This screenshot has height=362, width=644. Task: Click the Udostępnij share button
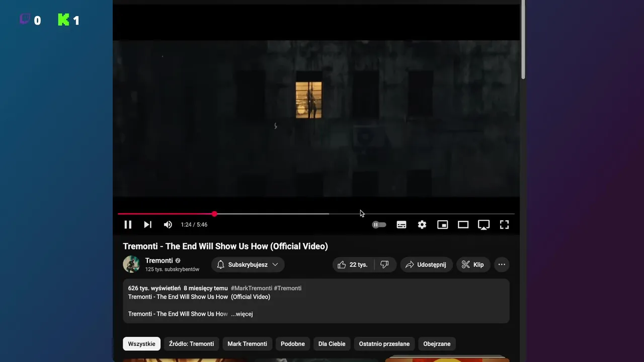427,264
